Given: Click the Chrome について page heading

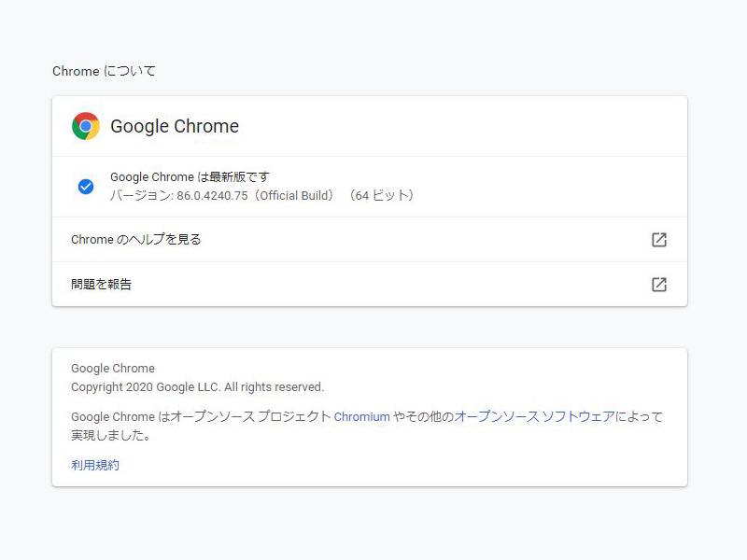Looking at the screenshot, I should pos(104,71).
